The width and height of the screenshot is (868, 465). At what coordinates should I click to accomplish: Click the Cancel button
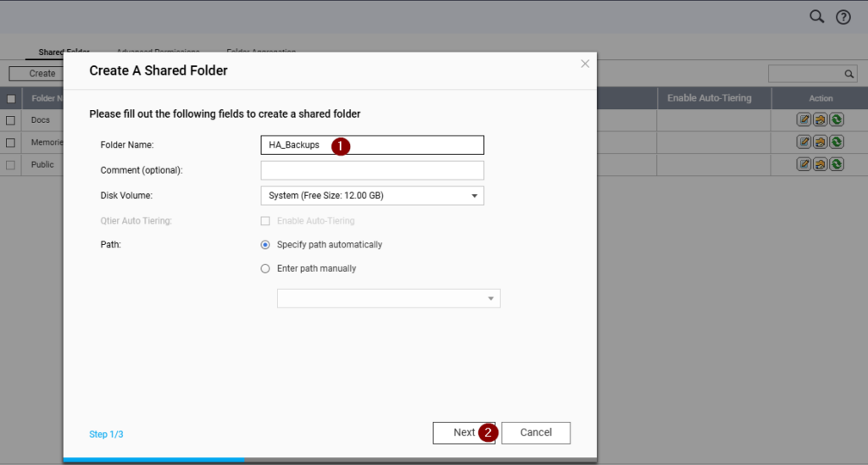tap(536, 433)
